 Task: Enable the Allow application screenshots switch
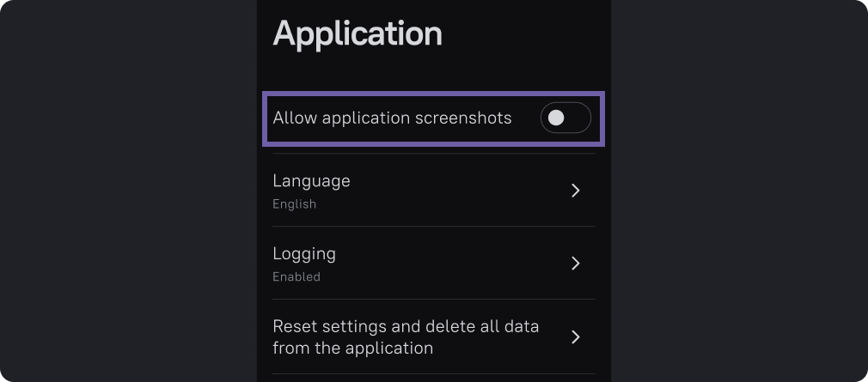(x=565, y=118)
